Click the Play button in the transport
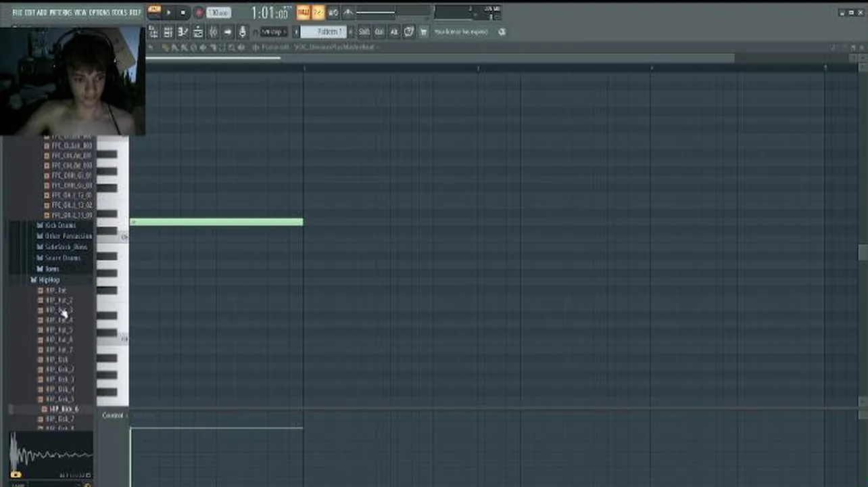 168,12
